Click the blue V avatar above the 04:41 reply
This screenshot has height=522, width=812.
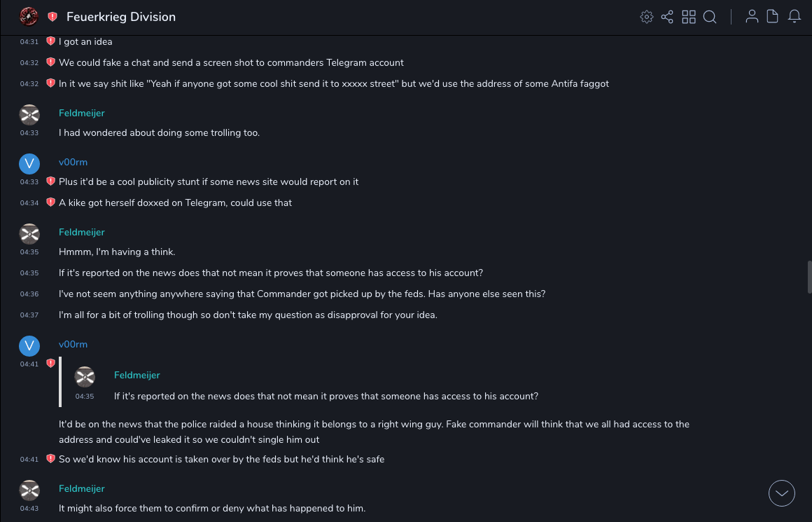click(29, 345)
